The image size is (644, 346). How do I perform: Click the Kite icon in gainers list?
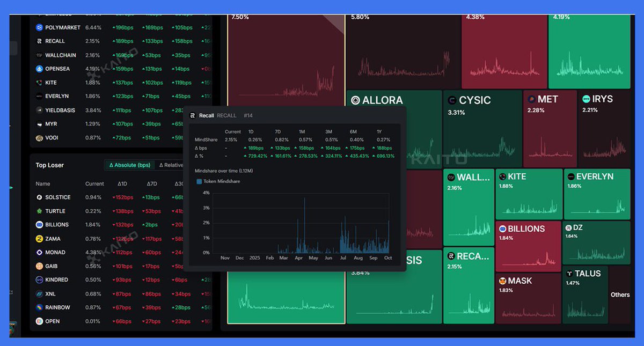(39, 83)
